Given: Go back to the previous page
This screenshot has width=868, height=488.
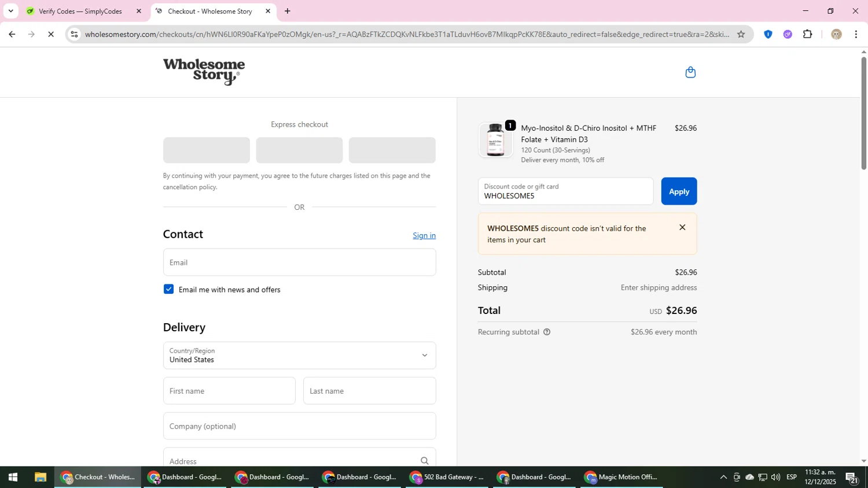Looking at the screenshot, I should tap(12, 34).
